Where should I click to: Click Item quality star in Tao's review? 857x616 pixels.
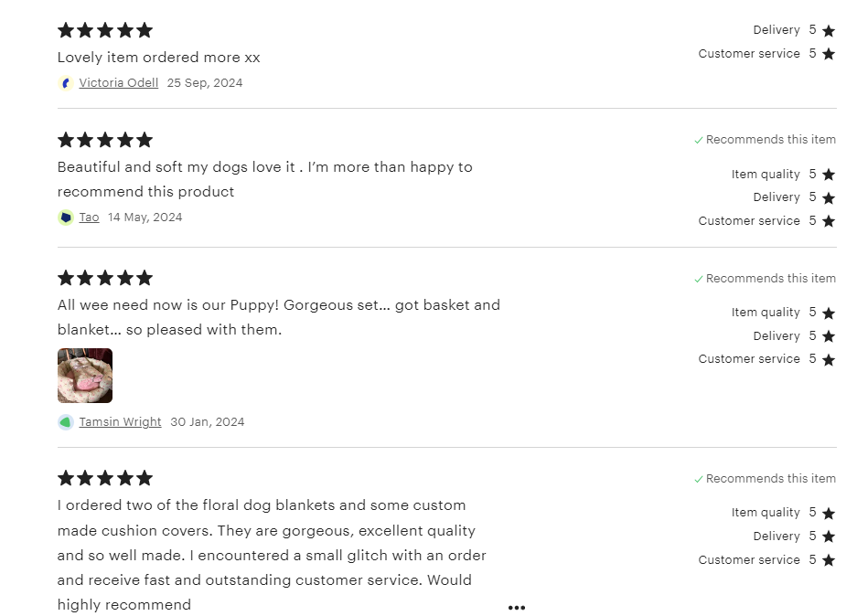pos(829,175)
